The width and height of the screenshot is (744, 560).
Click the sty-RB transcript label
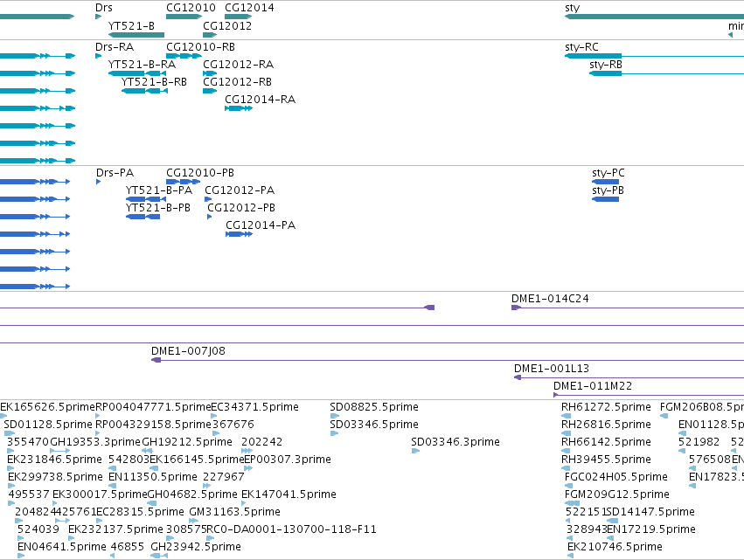[x=606, y=65]
